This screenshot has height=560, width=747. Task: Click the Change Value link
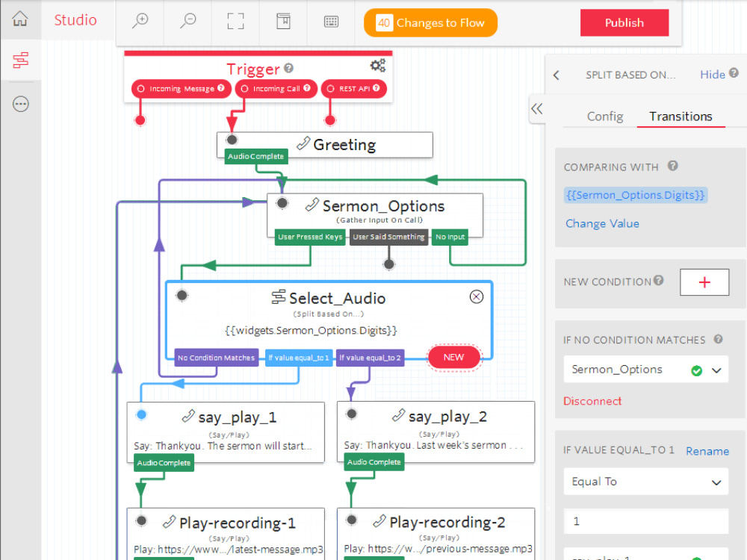(x=602, y=223)
